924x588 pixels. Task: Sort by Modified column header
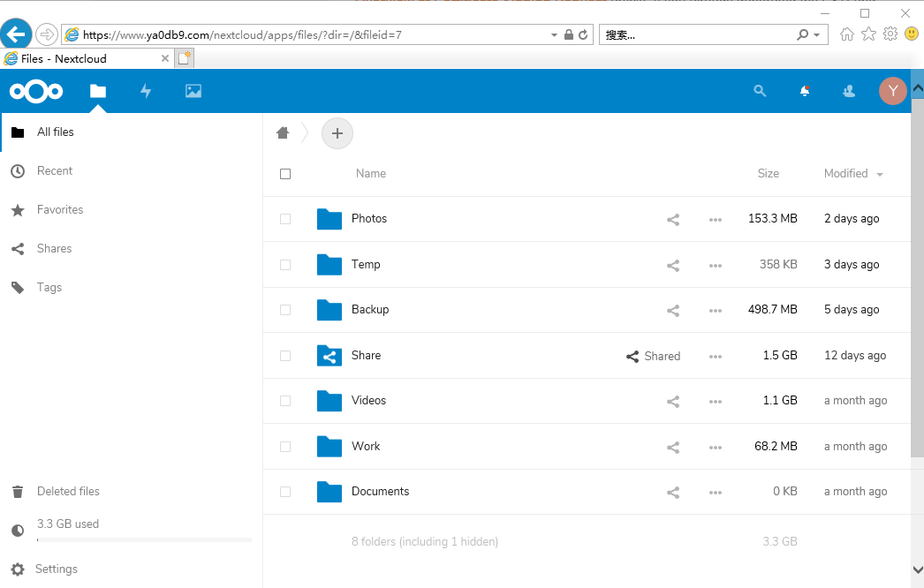[x=853, y=174]
